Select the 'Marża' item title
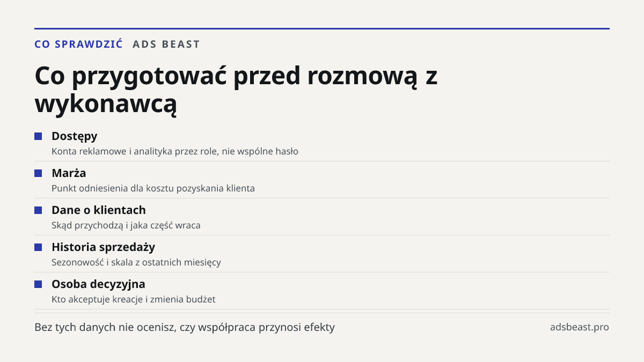 (69, 173)
